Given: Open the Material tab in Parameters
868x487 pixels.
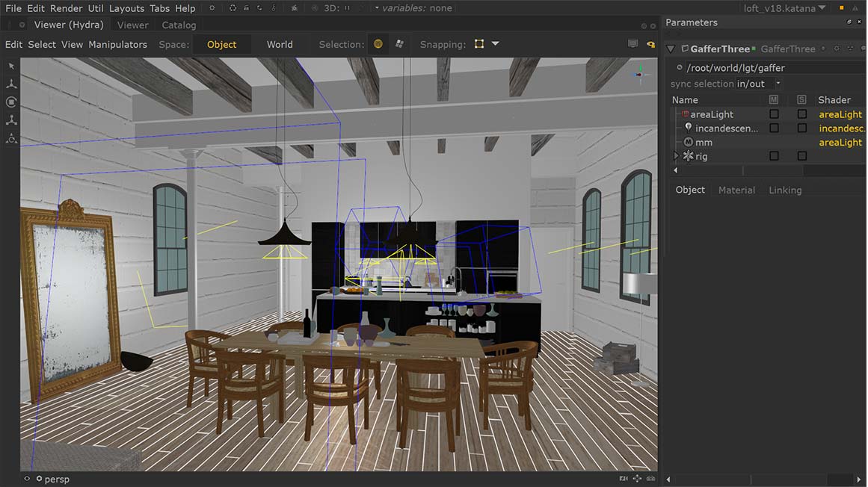Looking at the screenshot, I should [x=736, y=190].
